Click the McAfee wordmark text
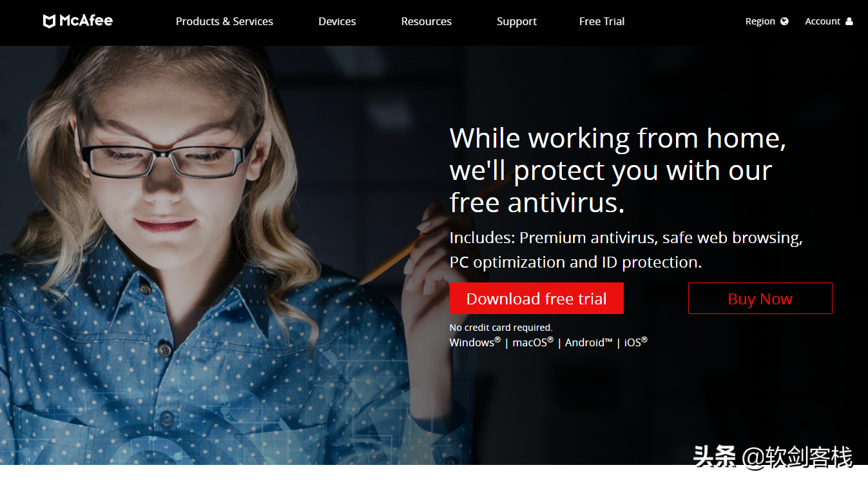868x483 pixels. [x=86, y=21]
